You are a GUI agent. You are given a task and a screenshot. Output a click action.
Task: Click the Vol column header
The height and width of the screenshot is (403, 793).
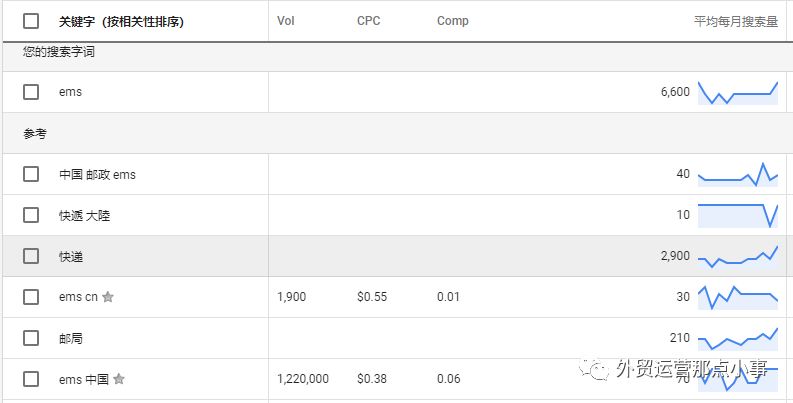point(286,21)
